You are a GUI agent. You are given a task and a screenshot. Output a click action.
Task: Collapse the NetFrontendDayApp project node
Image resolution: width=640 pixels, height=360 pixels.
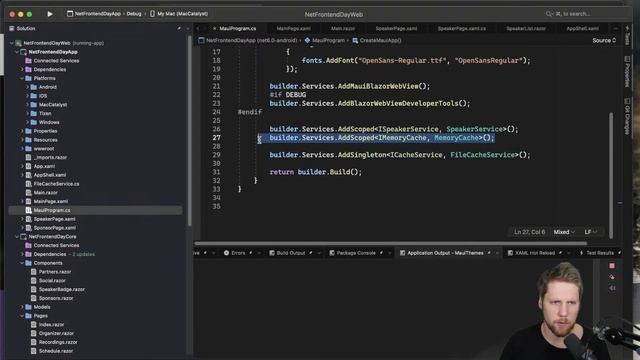coord(17,52)
